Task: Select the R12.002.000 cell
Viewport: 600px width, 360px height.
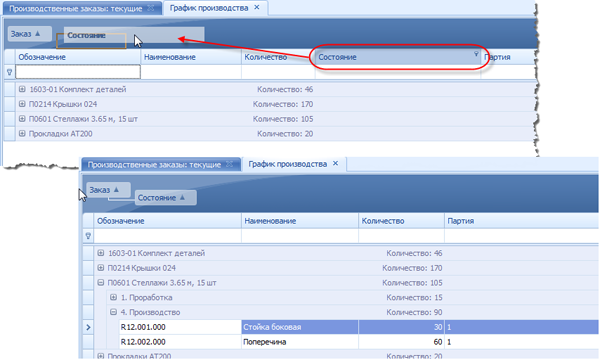Action: point(180,342)
